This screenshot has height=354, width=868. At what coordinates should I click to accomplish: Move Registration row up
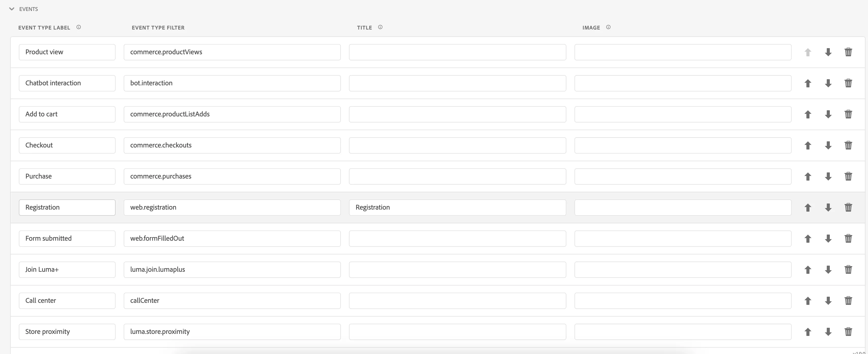click(x=808, y=207)
